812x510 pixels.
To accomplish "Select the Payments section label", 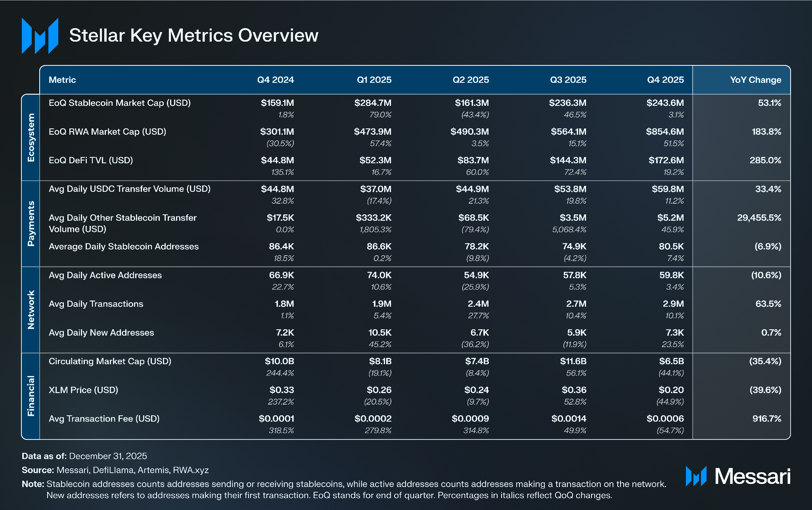I will pyautogui.click(x=31, y=223).
